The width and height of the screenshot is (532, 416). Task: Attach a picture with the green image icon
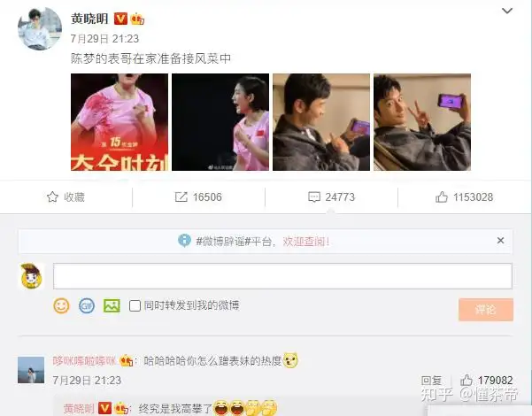[x=112, y=305]
